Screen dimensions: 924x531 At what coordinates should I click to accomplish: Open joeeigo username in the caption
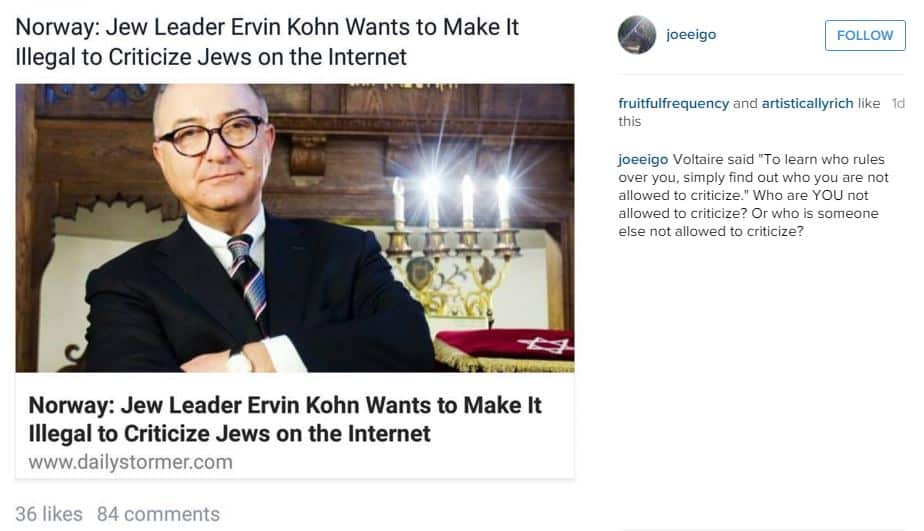click(643, 159)
